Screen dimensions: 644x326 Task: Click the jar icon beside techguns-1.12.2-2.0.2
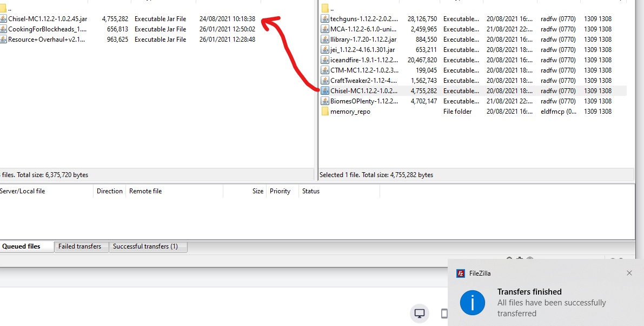[325, 19]
